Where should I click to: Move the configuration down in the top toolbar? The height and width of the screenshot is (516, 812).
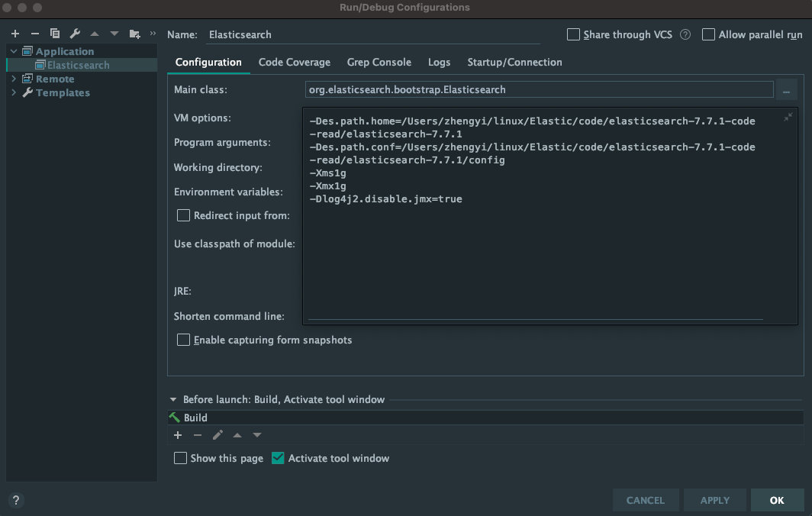[114, 34]
